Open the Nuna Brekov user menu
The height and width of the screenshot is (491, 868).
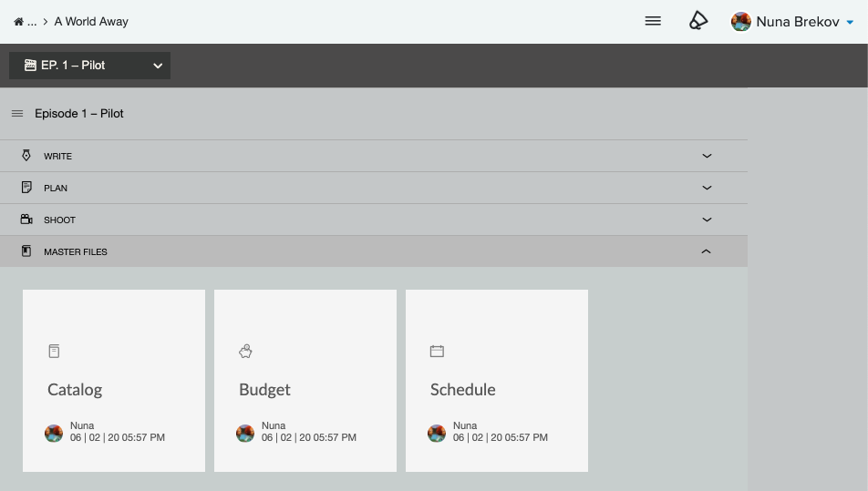(x=792, y=22)
